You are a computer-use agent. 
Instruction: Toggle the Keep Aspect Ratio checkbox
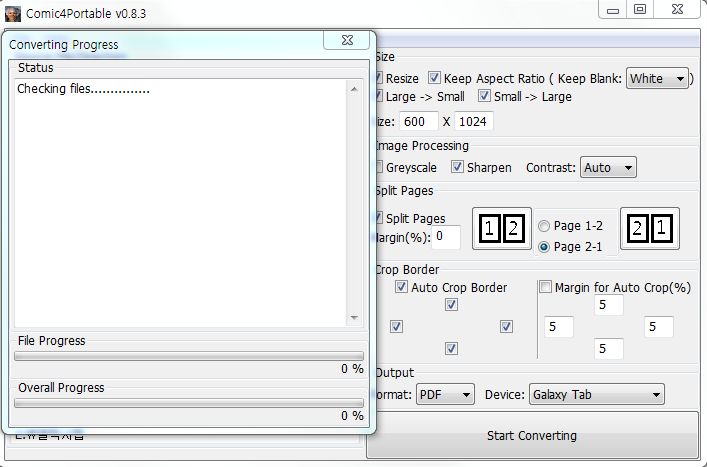pos(434,78)
